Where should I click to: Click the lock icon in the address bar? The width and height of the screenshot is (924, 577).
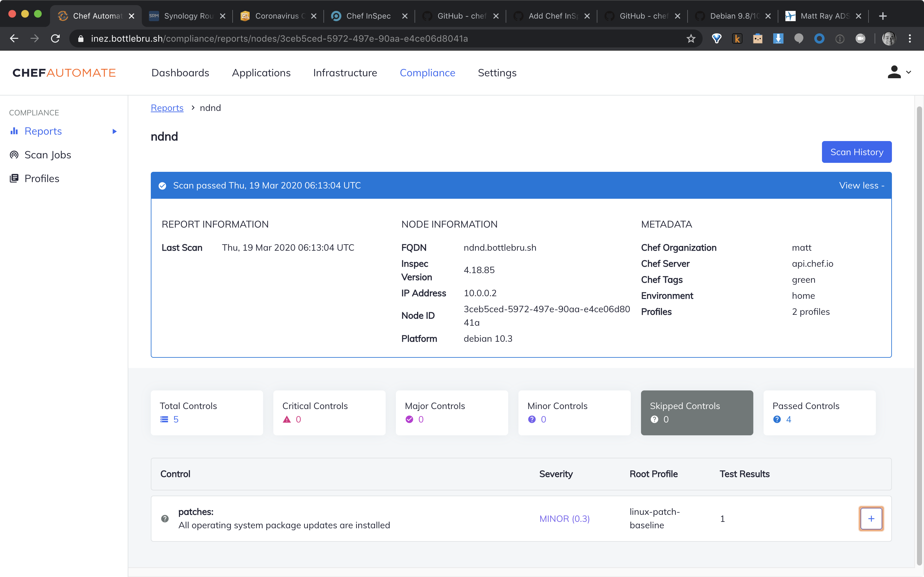80,38
